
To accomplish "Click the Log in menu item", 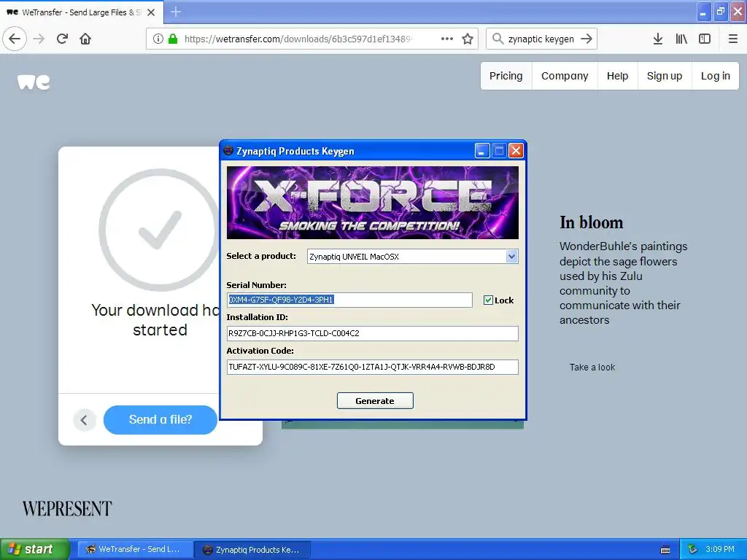I will tap(715, 76).
